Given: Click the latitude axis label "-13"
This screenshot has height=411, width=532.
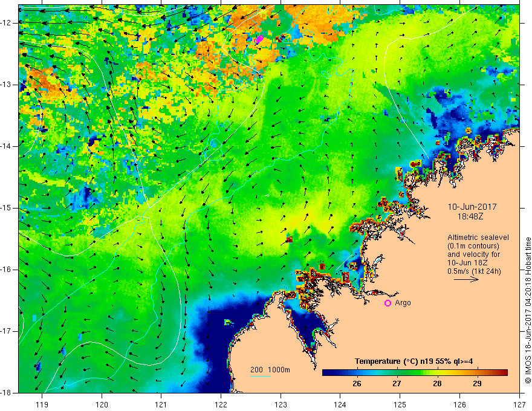Looking at the screenshot, I should point(7,85).
